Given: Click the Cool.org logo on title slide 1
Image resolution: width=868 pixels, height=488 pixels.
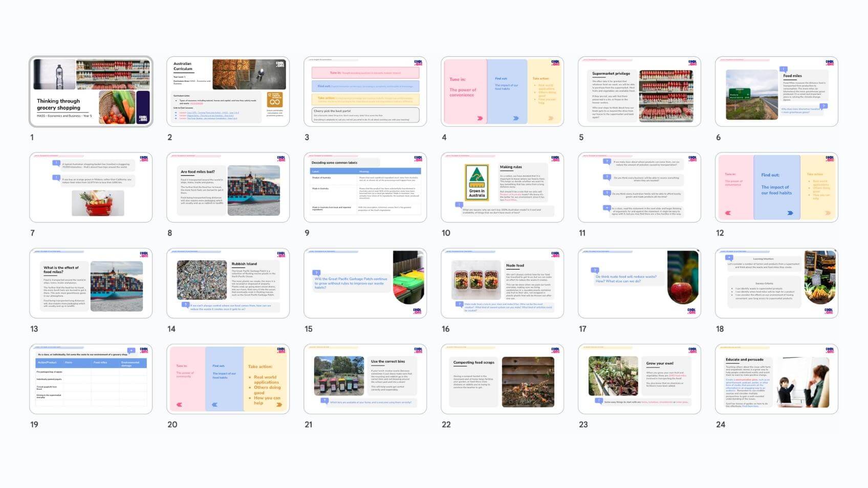Looking at the screenshot, I should [x=143, y=118].
